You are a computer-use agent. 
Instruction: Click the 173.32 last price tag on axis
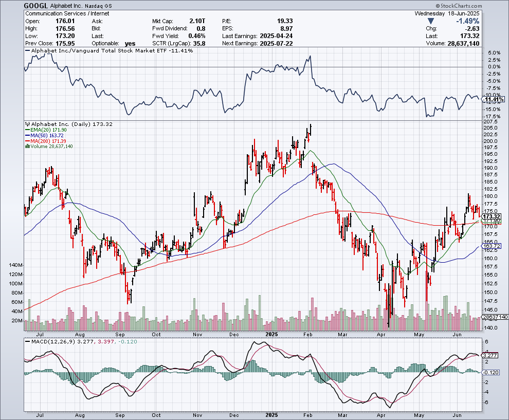point(492,216)
